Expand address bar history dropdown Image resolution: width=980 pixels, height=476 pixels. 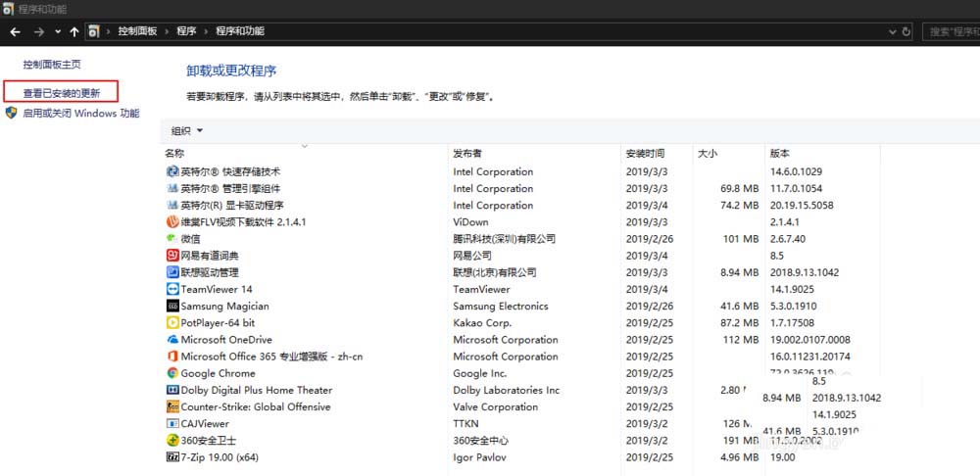tap(892, 31)
